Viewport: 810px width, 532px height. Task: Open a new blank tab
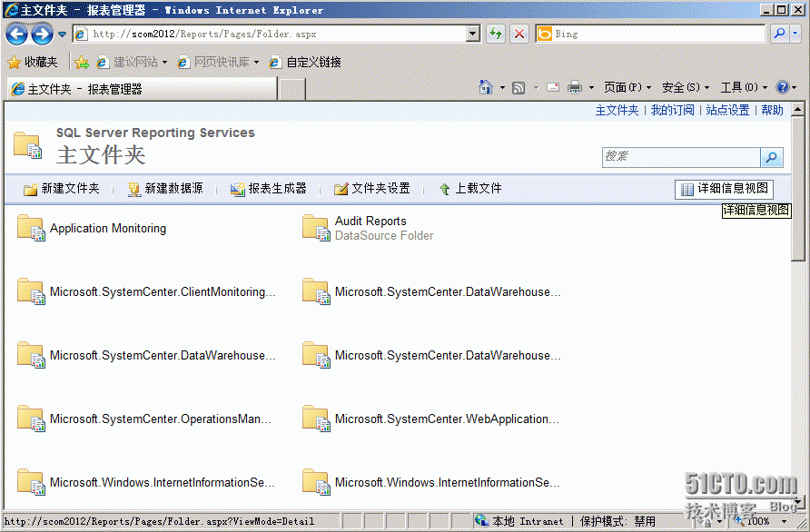(x=291, y=89)
